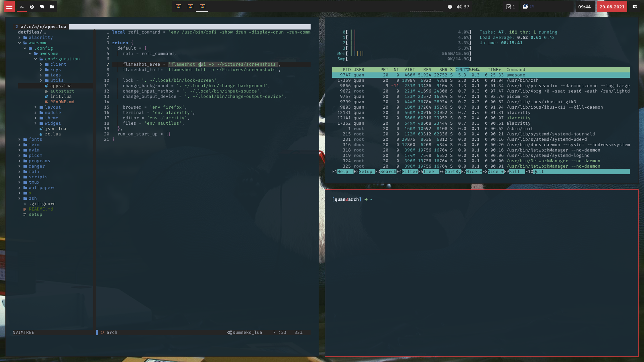
Task: Click the speaker volume icon
Action: (459, 7)
